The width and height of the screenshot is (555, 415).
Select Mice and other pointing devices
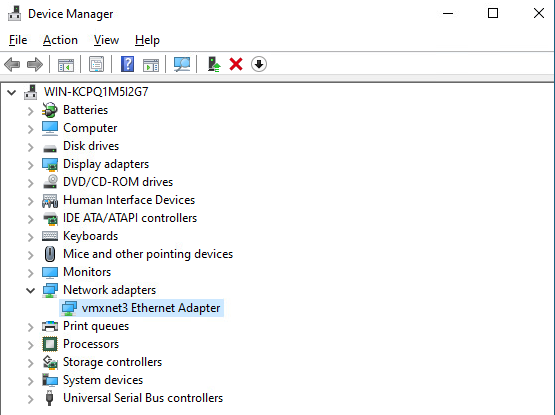(148, 254)
